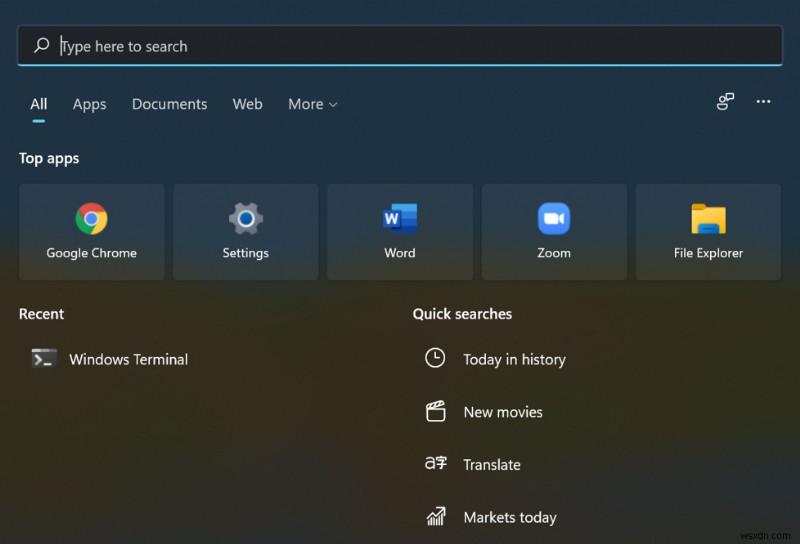Click the chart icon for Markets today

436,516
